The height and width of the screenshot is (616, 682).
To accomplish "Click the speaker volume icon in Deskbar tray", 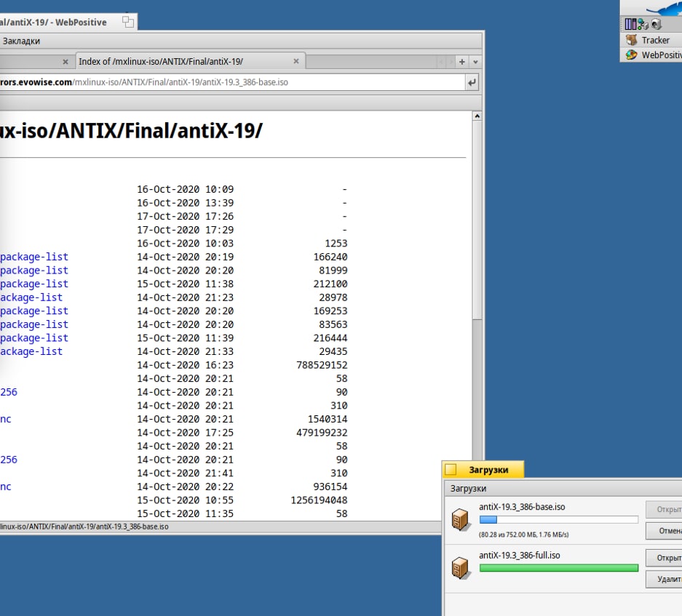I will click(657, 24).
